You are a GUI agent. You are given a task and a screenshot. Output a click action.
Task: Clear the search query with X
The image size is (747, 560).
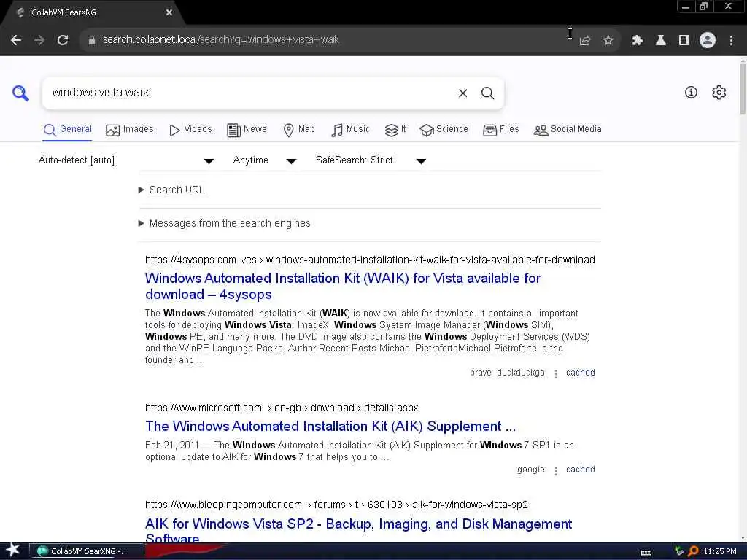point(462,93)
